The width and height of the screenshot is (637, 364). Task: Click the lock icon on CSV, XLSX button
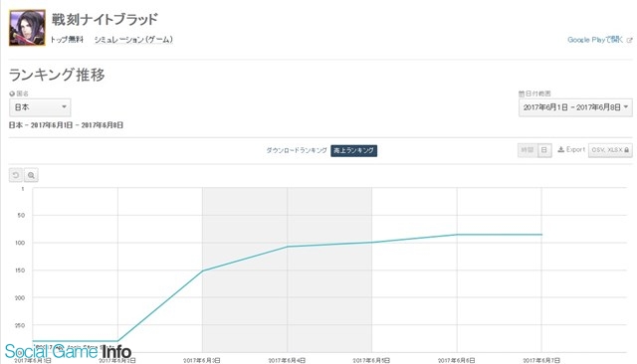[x=626, y=150]
